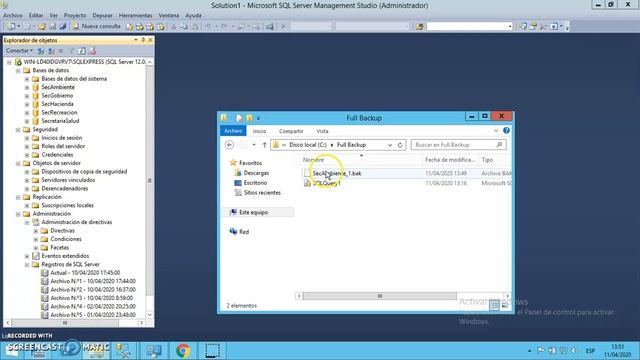Open Sitios recientes in navigation pane
Image resolution: width=640 pixels, height=360 pixels.
262,193
